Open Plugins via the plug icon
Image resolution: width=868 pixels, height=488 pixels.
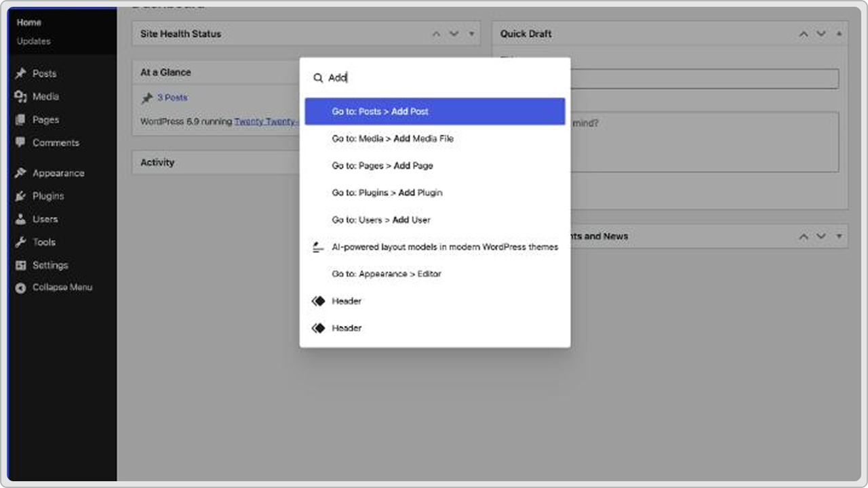click(19, 196)
